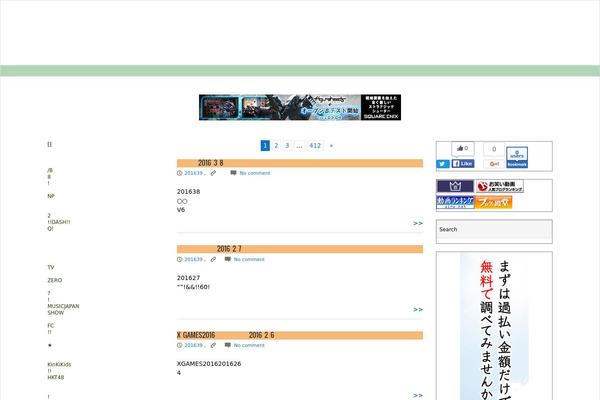Screen dimensions: 600x400
Task: Click No comment link on 2016 3 8 post
Action: coord(255,173)
